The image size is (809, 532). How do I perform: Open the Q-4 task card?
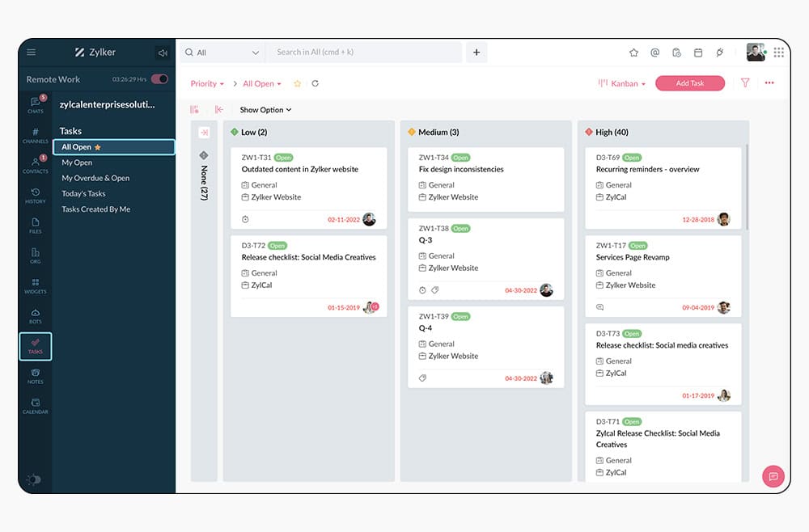tap(485, 347)
